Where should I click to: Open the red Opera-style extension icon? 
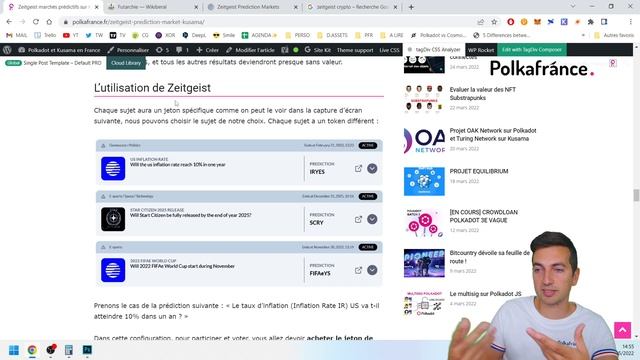pos(511,22)
